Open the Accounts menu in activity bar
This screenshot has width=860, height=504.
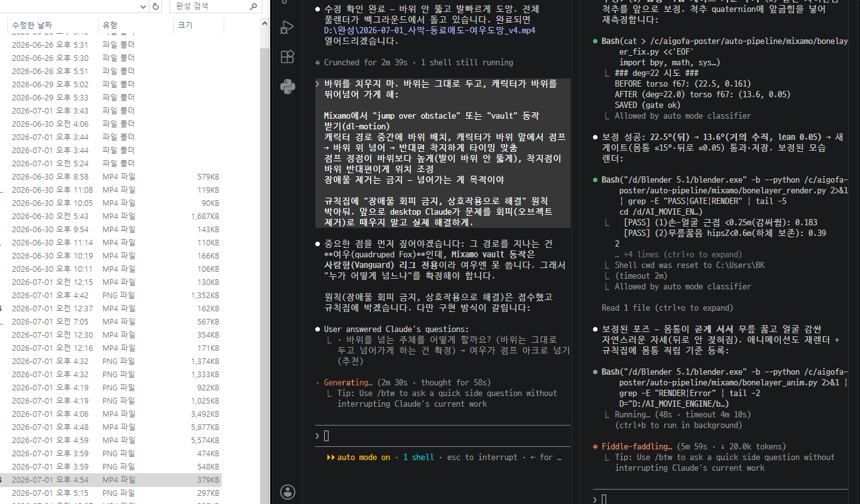(287, 491)
